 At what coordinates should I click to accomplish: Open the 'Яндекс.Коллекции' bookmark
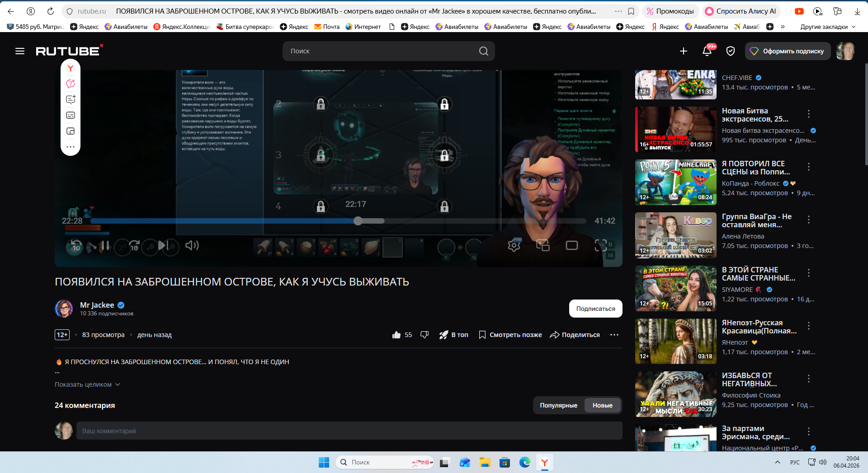click(x=182, y=27)
